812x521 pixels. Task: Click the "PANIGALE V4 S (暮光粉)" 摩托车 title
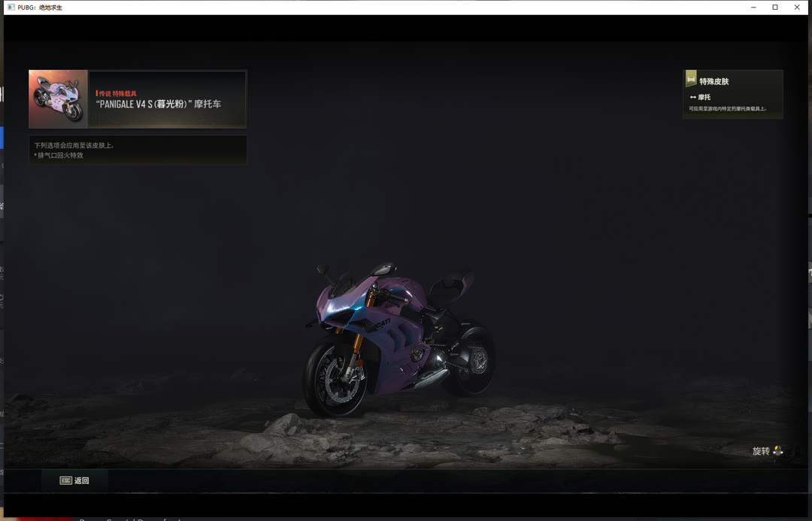[159, 104]
